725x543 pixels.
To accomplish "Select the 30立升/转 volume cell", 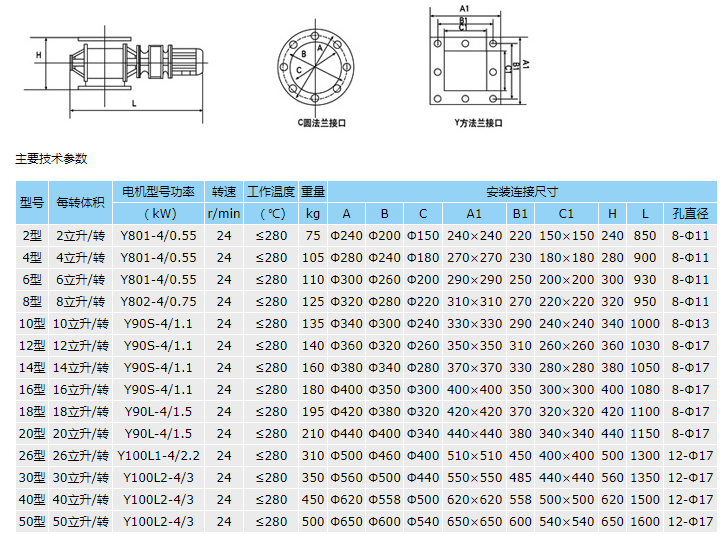I will (x=80, y=477).
